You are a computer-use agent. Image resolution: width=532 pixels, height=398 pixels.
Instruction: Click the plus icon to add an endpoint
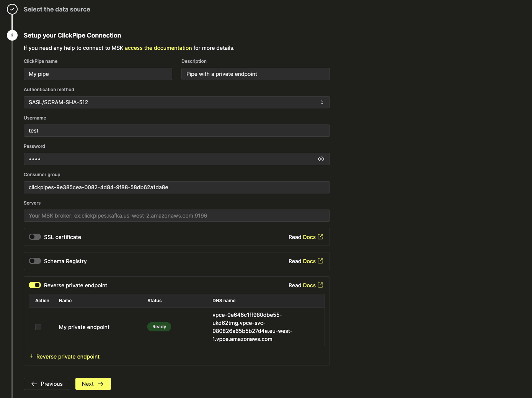click(32, 356)
